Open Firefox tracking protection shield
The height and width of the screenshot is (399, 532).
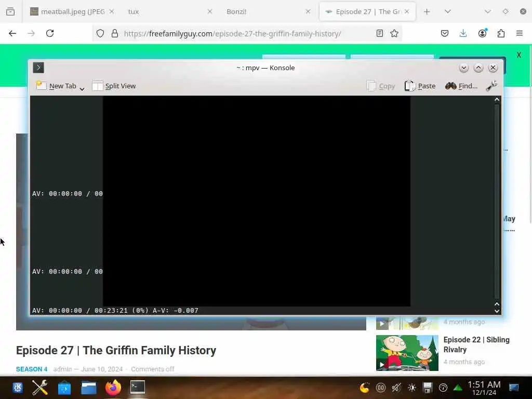pos(100,33)
